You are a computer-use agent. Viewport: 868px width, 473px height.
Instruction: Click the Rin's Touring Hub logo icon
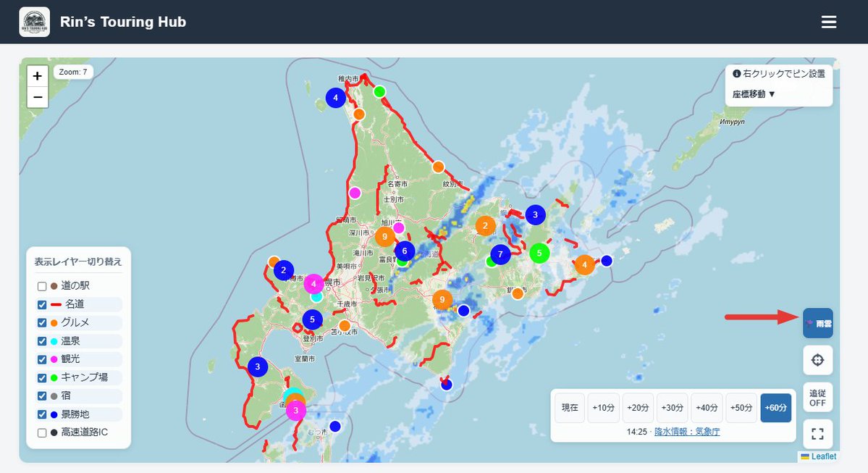(x=34, y=22)
